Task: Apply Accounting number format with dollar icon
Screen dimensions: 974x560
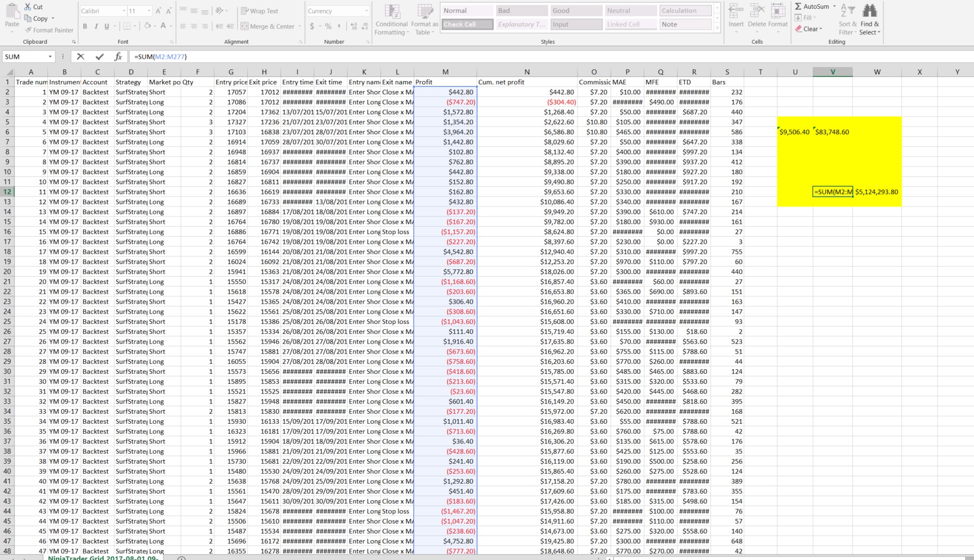Action: click(312, 26)
